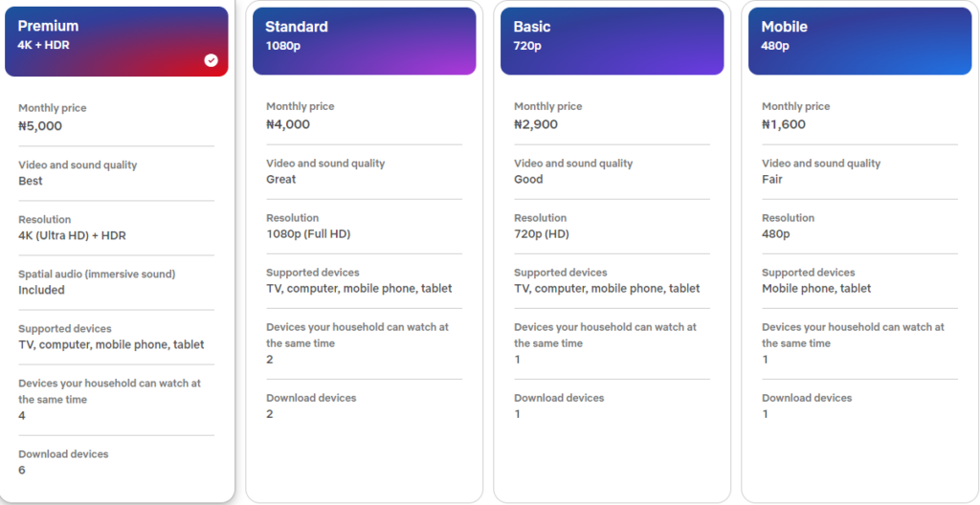Click the selected checkmark on Premium plan

point(212,60)
